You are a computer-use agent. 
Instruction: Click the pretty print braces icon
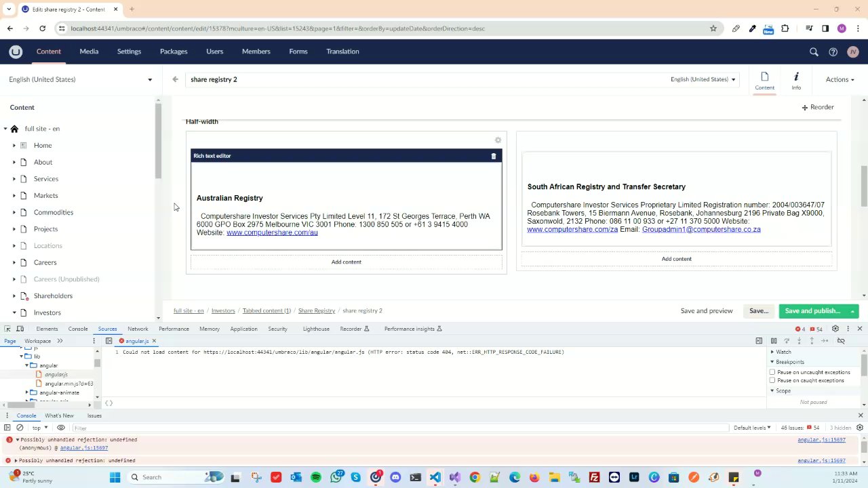pos(108,403)
